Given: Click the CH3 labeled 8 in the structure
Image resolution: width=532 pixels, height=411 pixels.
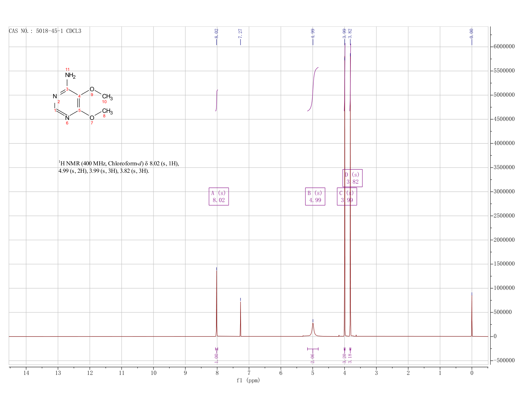Looking at the screenshot, I should (107, 112).
